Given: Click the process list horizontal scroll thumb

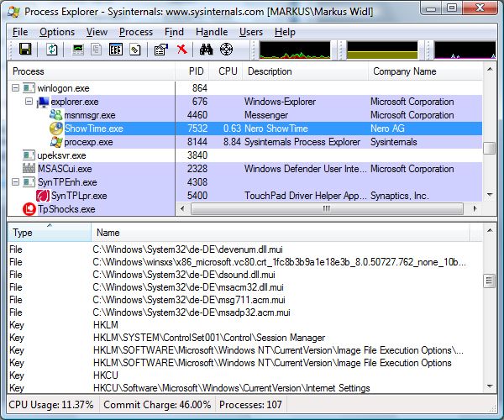Looking at the screenshot, I should [327, 208].
